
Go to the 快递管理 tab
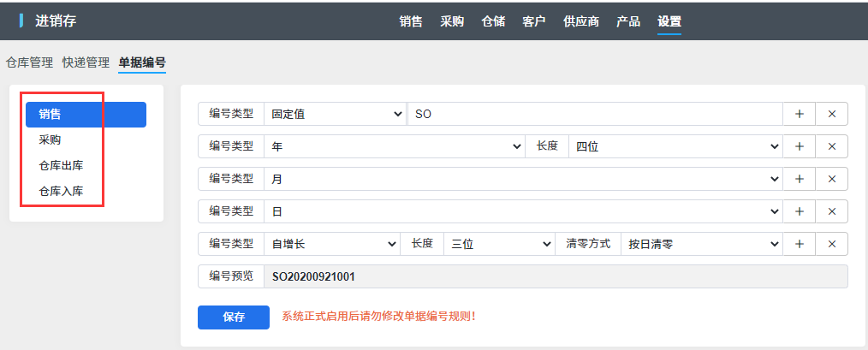click(86, 62)
